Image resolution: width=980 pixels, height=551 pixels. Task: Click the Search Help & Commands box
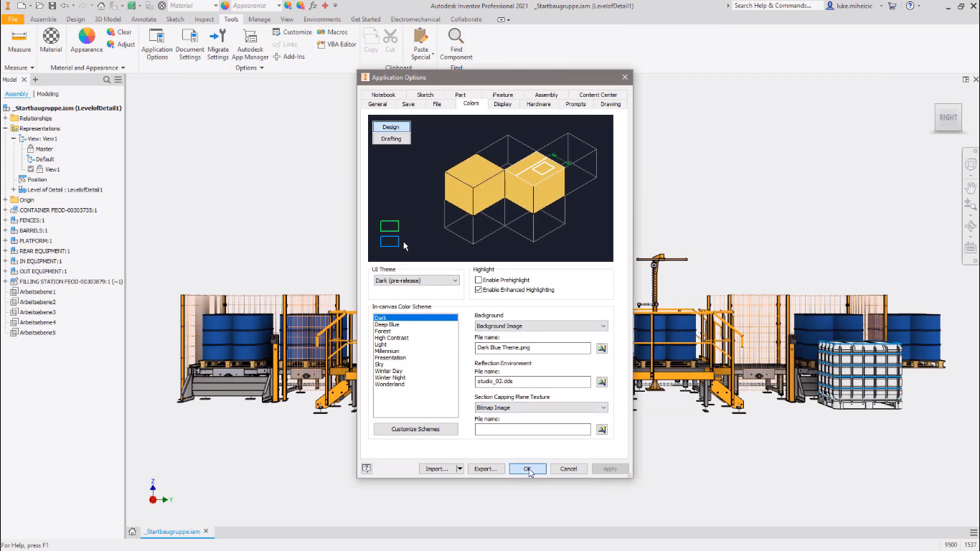pos(777,6)
